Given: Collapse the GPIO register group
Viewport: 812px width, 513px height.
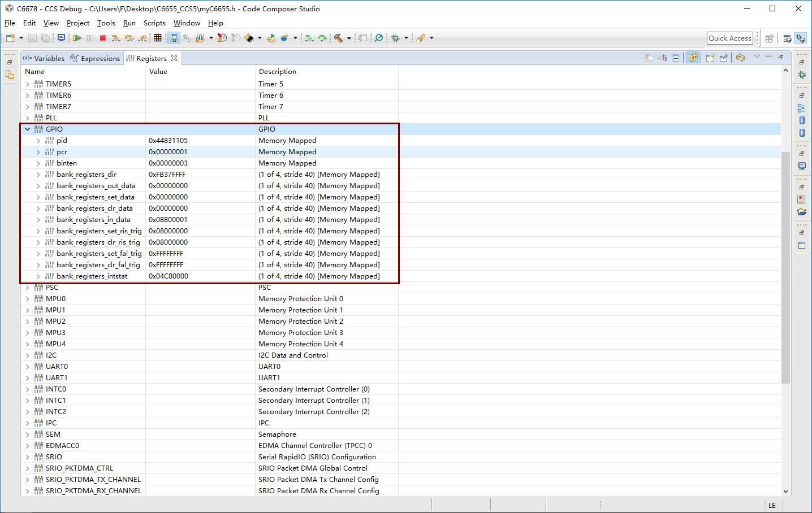Looking at the screenshot, I should pyautogui.click(x=27, y=129).
